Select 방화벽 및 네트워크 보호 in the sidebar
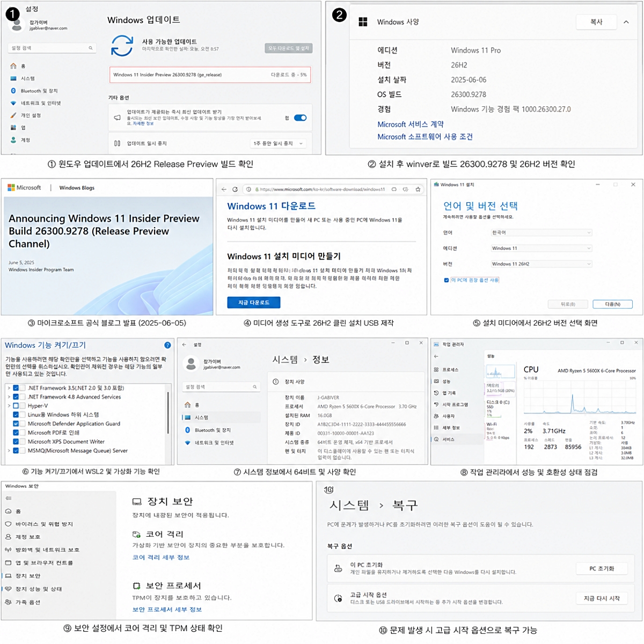Screen dimensions: 644x644 [x=42, y=550]
